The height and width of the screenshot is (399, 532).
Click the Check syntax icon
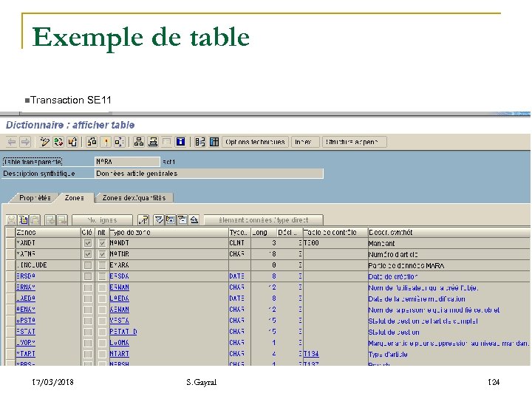(92, 142)
